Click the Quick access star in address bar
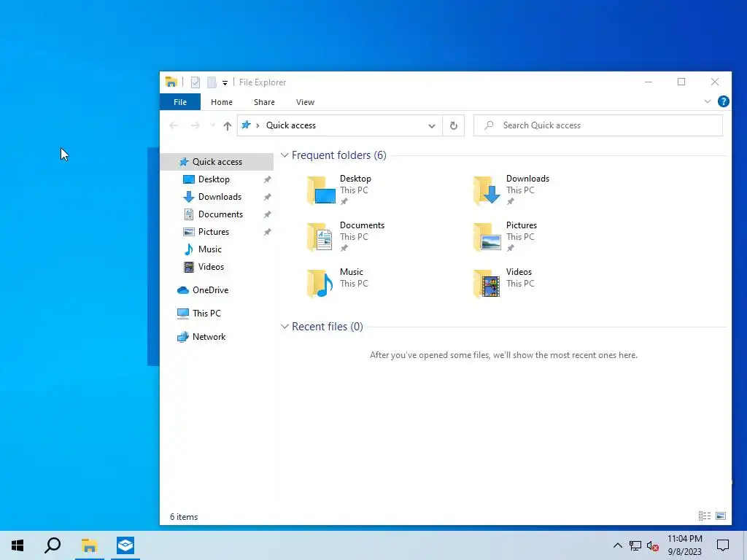 [246, 125]
